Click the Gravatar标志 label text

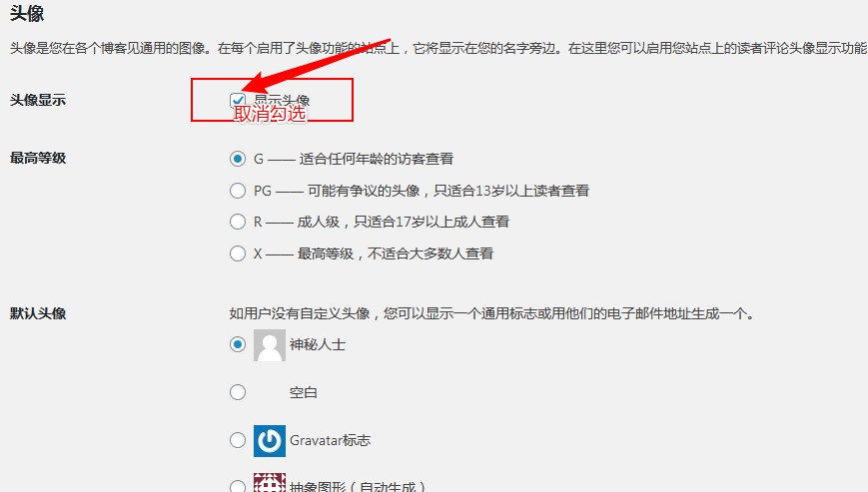pyautogui.click(x=330, y=440)
